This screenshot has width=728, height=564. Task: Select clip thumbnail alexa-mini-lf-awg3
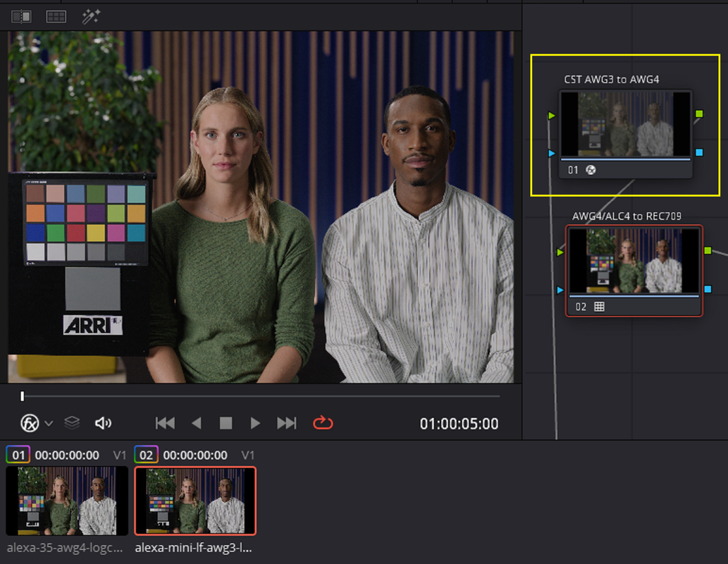(195, 501)
